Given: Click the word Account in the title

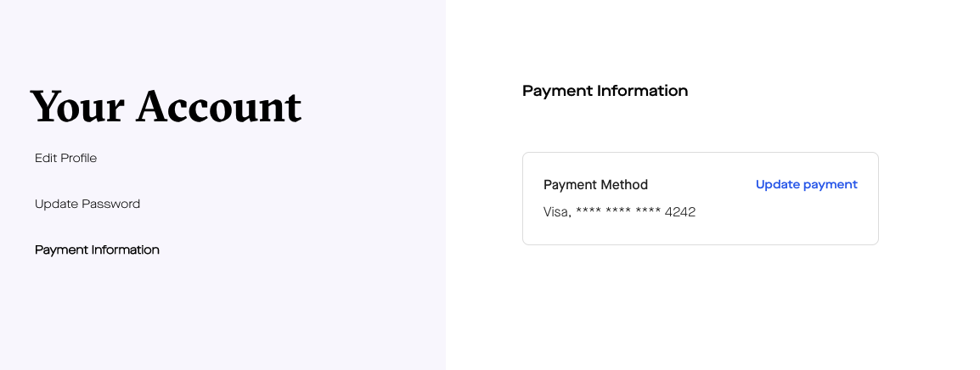Looking at the screenshot, I should click(x=218, y=107).
